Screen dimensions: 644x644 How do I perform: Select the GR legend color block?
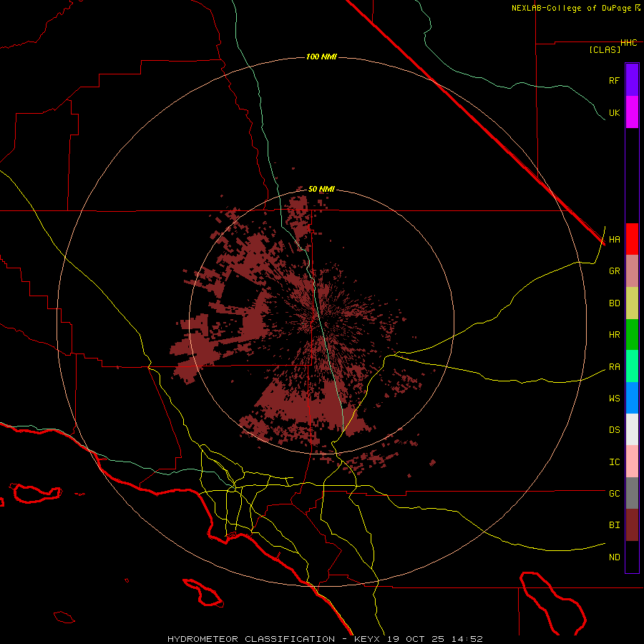coord(632,271)
